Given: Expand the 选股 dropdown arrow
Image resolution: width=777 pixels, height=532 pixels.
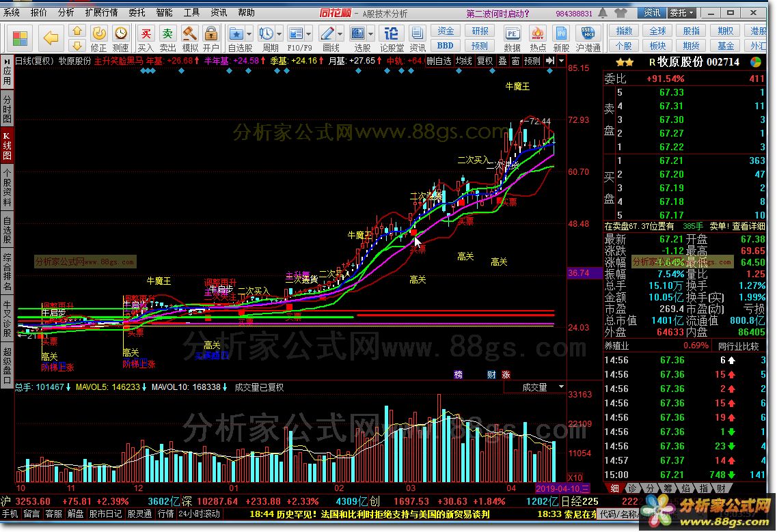Looking at the screenshot, I should point(370,34).
